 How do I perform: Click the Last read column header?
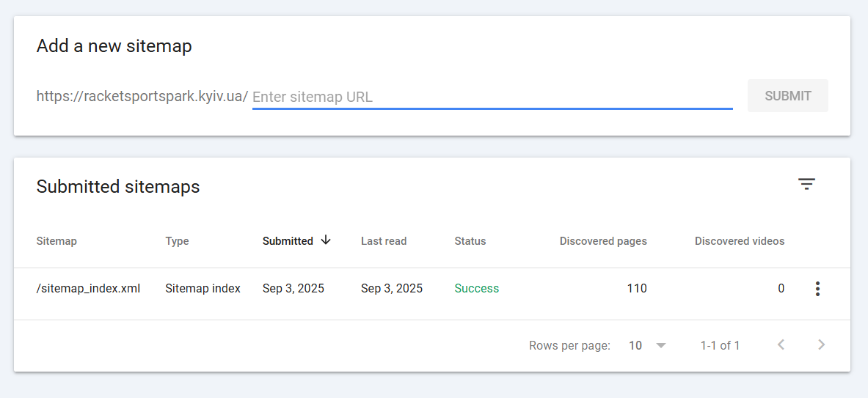tap(384, 241)
